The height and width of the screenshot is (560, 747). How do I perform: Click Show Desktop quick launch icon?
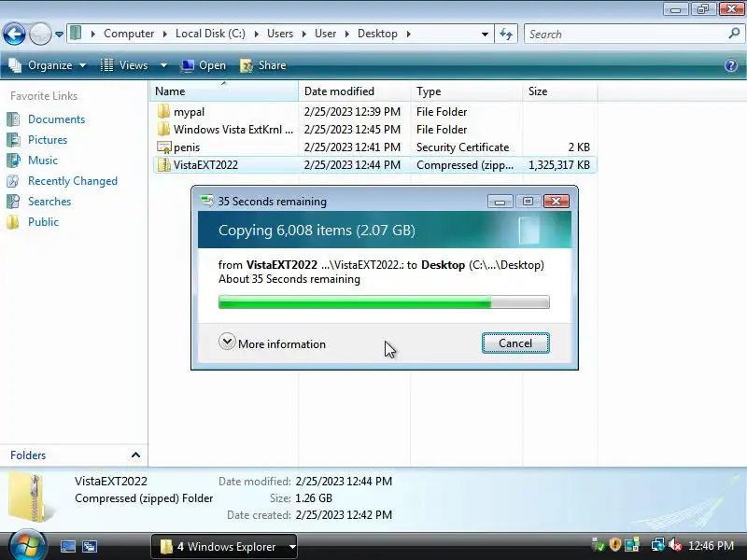pos(67,546)
